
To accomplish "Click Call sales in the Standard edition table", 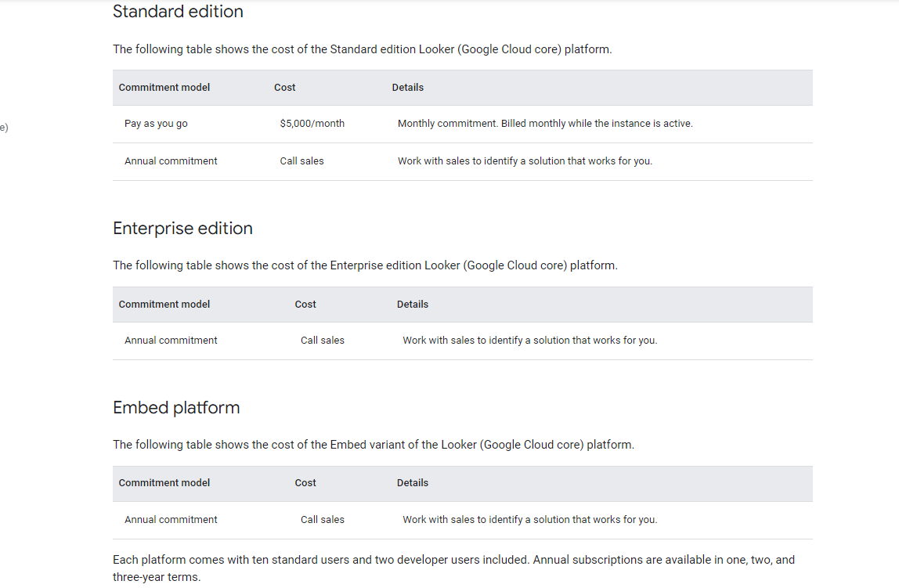I will [301, 161].
